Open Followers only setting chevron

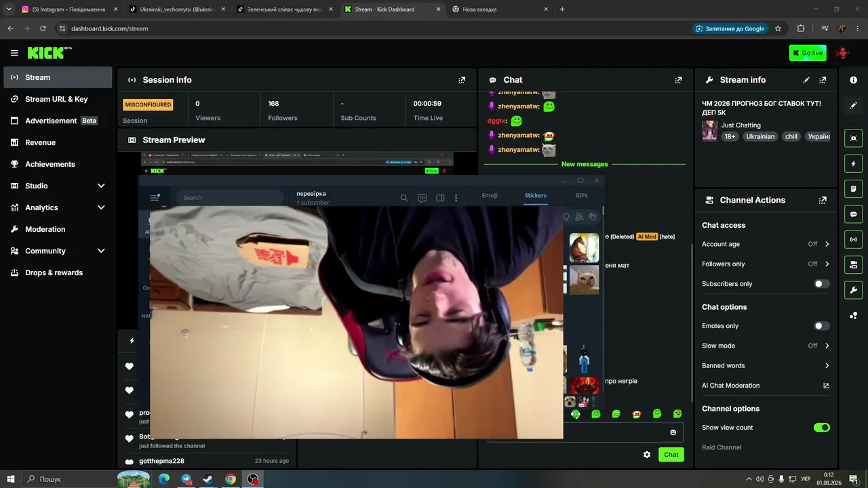[827, 264]
